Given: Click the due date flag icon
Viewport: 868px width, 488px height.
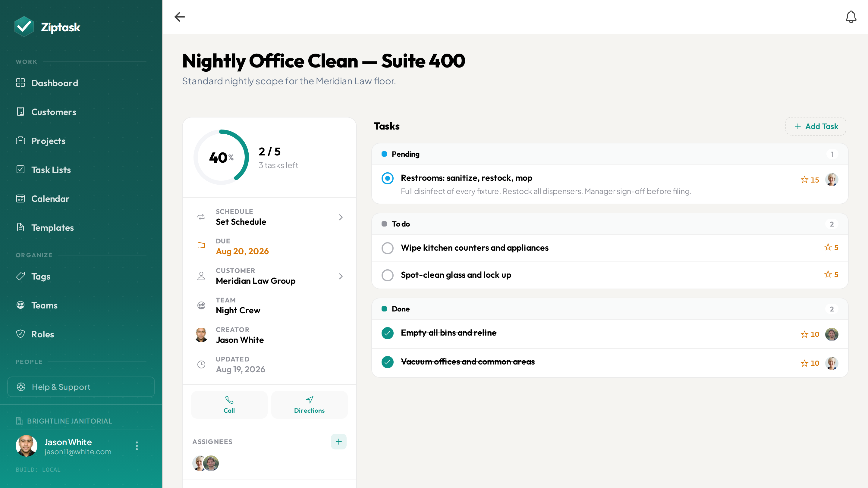Looking at the screenshot, I should [201, 246].
